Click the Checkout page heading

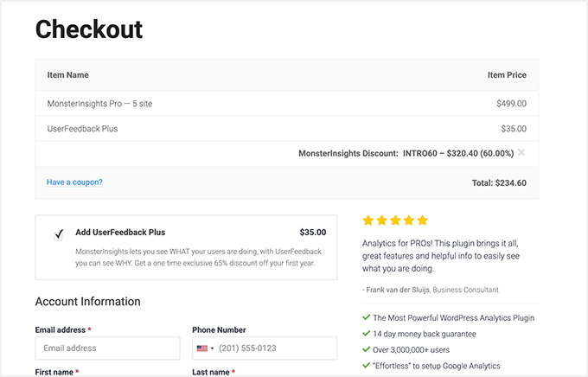tap(89, 29)
